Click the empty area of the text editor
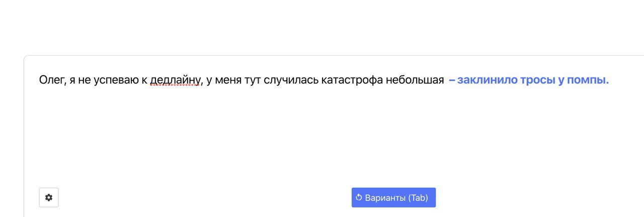 (332, 136)
